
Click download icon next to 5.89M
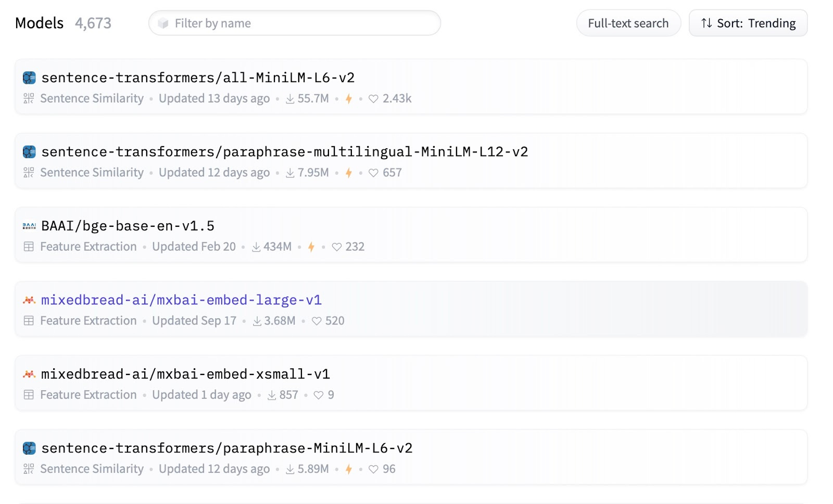pos(290,469)
